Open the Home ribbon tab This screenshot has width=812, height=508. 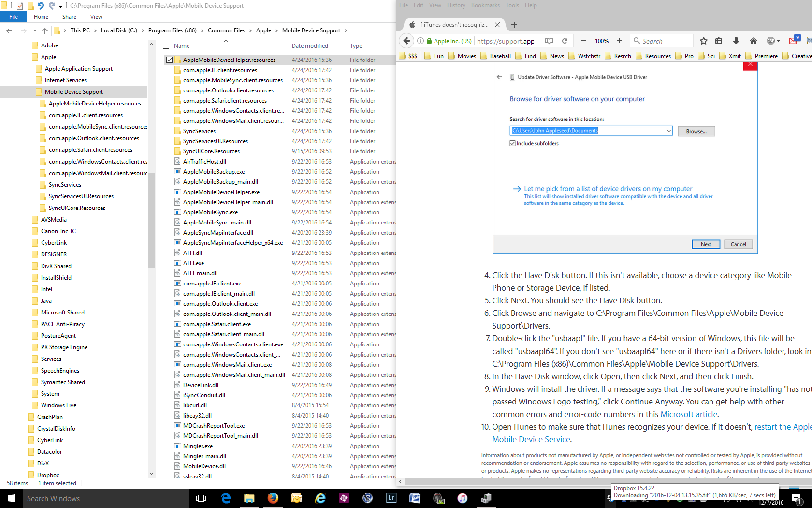[x=41, y=17]
